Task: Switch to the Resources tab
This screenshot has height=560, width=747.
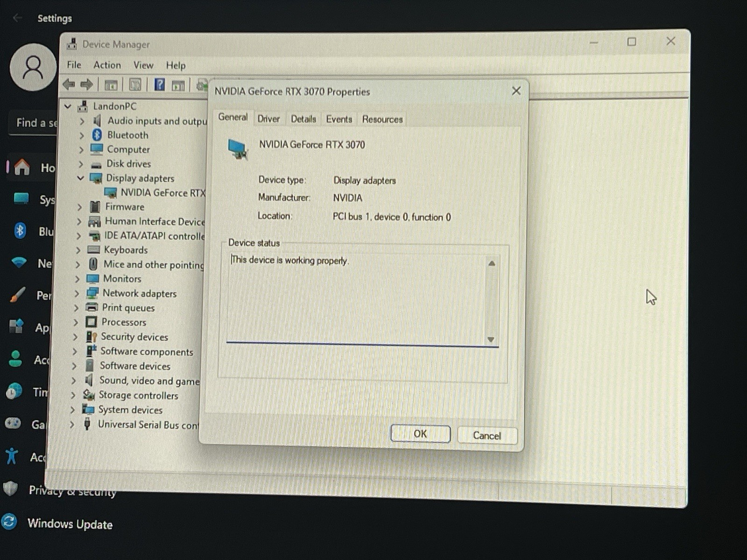Action: click(382, 119)
